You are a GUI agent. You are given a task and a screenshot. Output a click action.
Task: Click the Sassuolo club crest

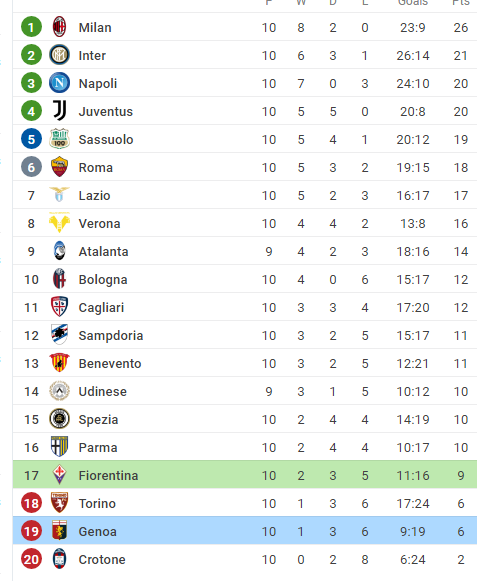(59, 139)
